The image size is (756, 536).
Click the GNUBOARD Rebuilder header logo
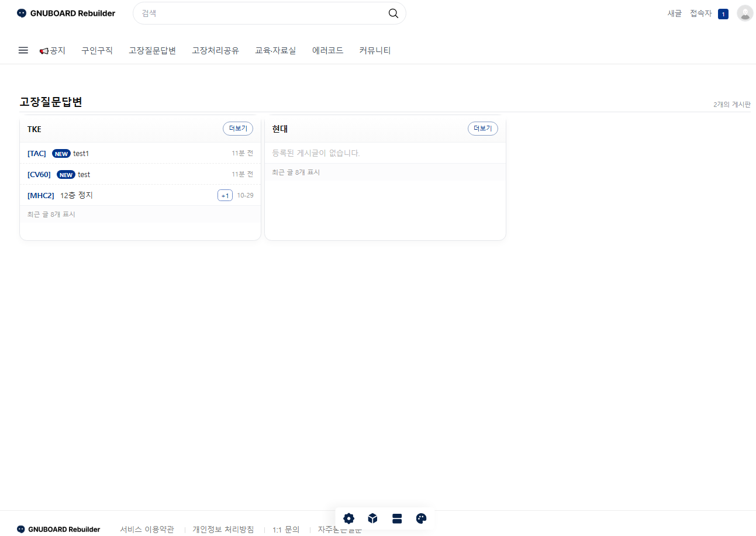66,13
